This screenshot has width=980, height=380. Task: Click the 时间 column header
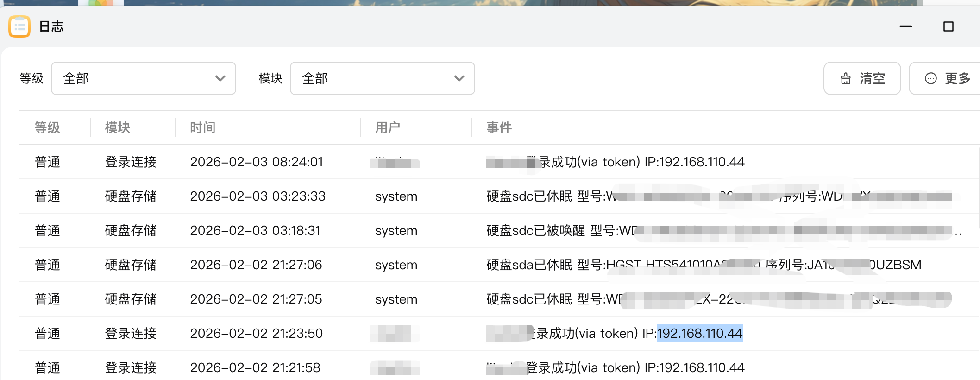pyautogui.click(x=203, y=127)
